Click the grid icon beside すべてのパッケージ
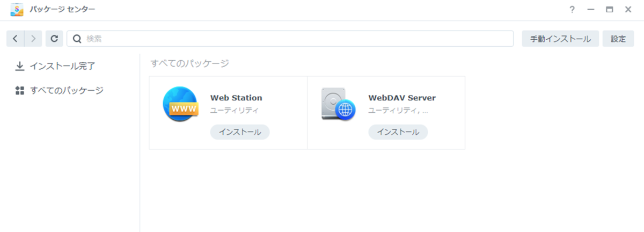 [x=20, y=90]
